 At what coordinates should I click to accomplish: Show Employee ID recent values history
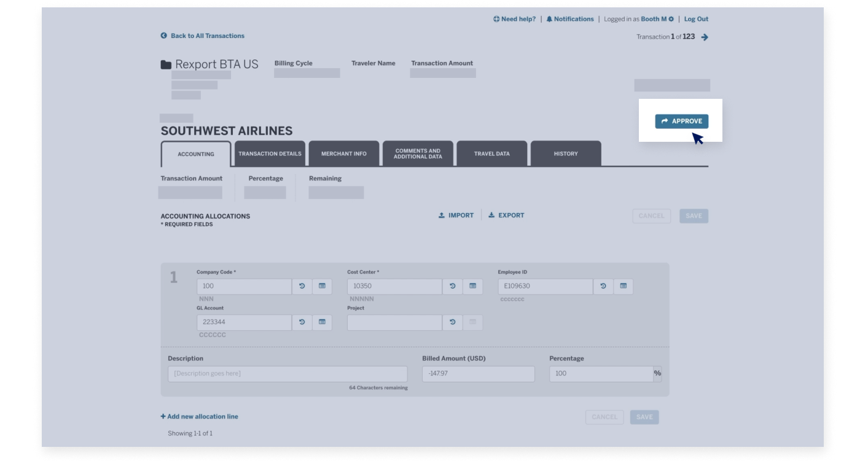point(603,286)
